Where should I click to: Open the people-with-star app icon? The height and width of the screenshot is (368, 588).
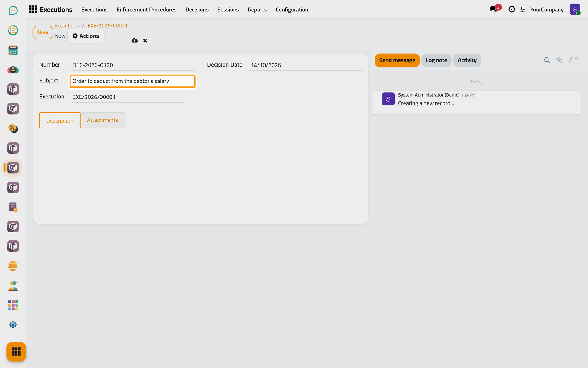pos(13,286)
